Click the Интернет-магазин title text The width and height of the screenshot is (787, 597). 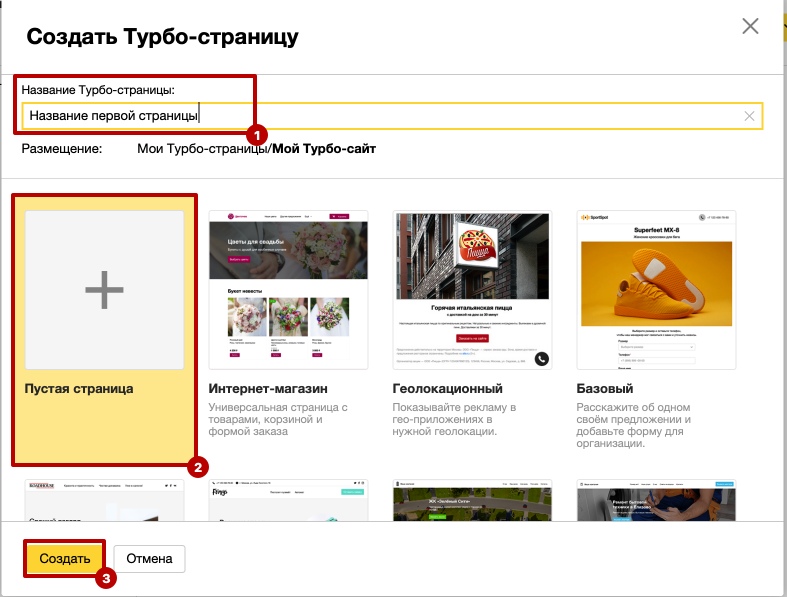tap(268, 389)
